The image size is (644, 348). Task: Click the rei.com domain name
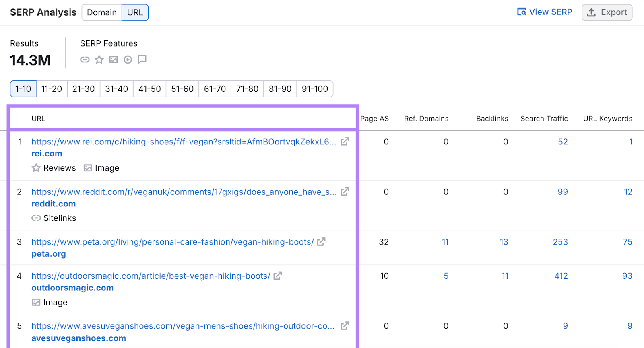pyautogui.click(x=47, y=154)
